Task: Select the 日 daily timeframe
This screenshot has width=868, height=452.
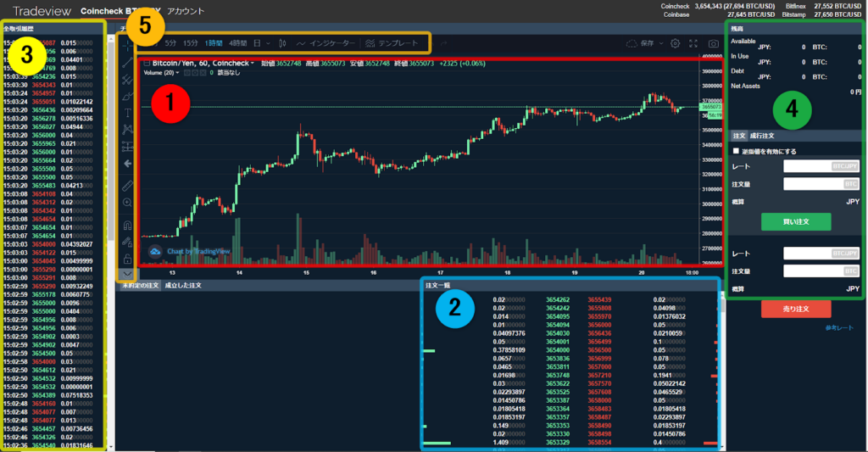Action: point(257,43)
